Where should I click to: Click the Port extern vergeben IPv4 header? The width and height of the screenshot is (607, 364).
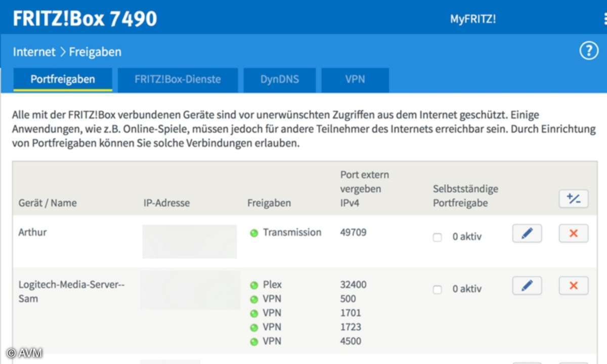coord(365,189)
